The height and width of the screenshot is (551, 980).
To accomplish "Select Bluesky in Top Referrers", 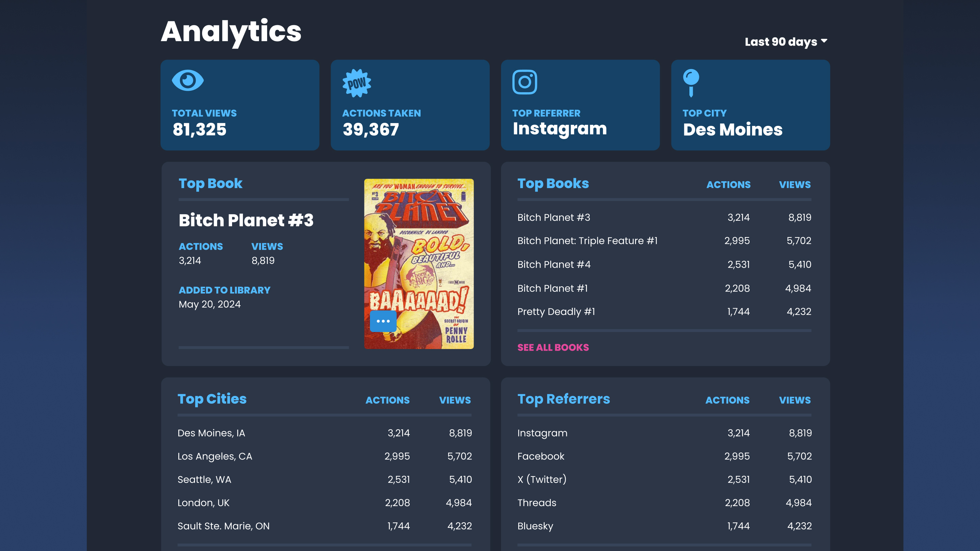I will coord(664,526).
